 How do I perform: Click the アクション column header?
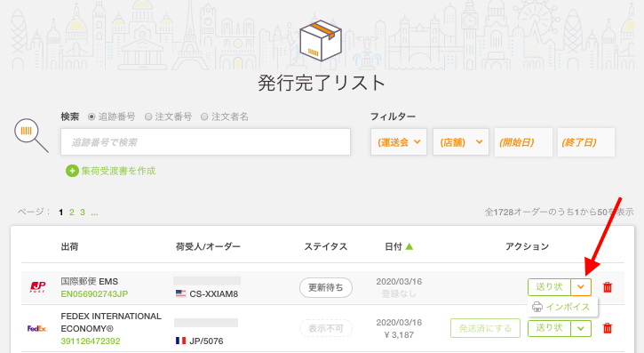click(527, 246)
